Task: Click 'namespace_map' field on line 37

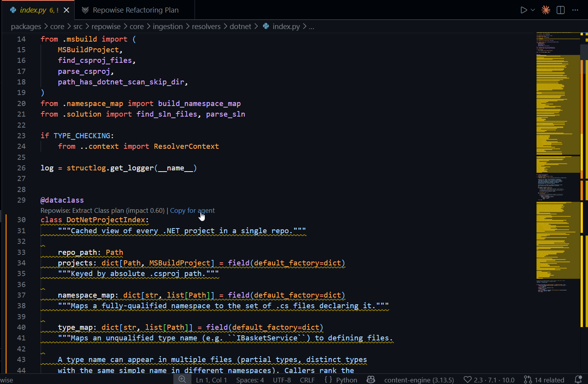Action: coord(86,295)
